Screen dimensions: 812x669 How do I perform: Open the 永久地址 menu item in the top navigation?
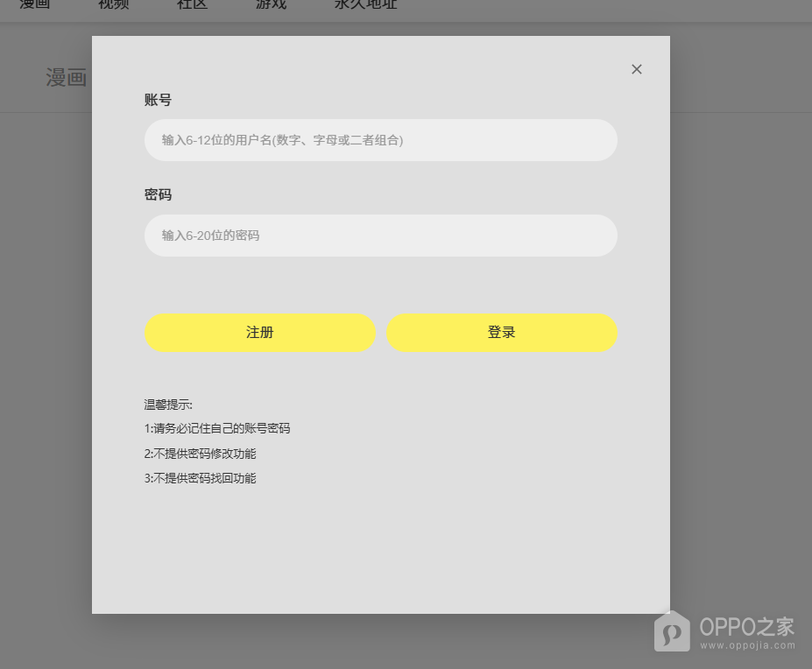tap(365, 4)
